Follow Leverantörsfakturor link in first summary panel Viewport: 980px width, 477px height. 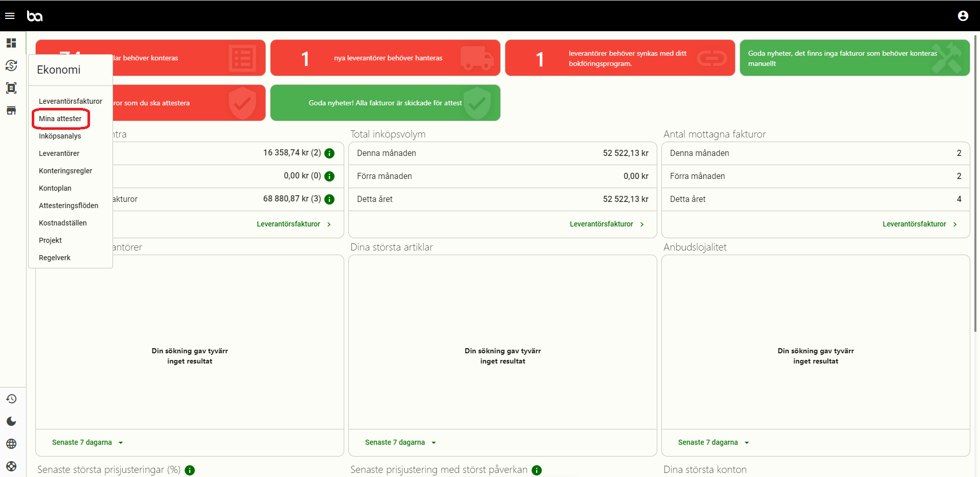(x=294, y=224)
